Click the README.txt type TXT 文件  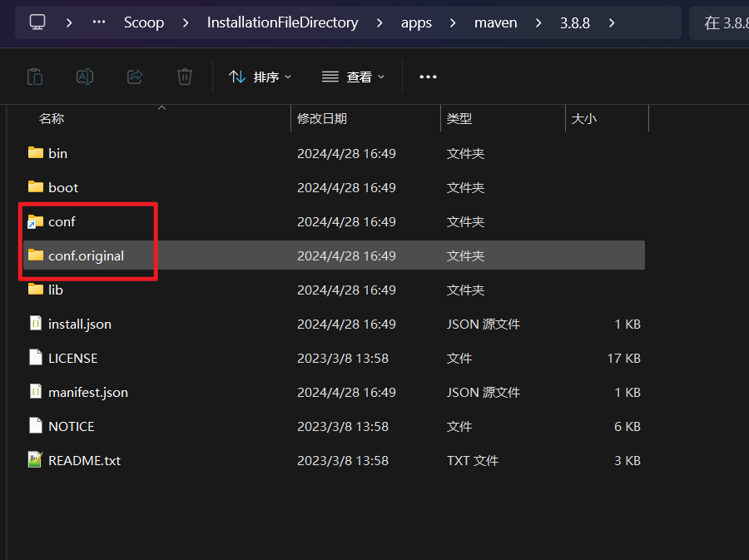pyautogui.click(x=473, y=461)
